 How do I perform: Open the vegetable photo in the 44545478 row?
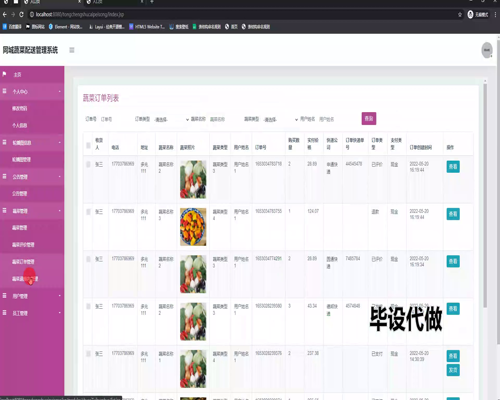(193, 179)
